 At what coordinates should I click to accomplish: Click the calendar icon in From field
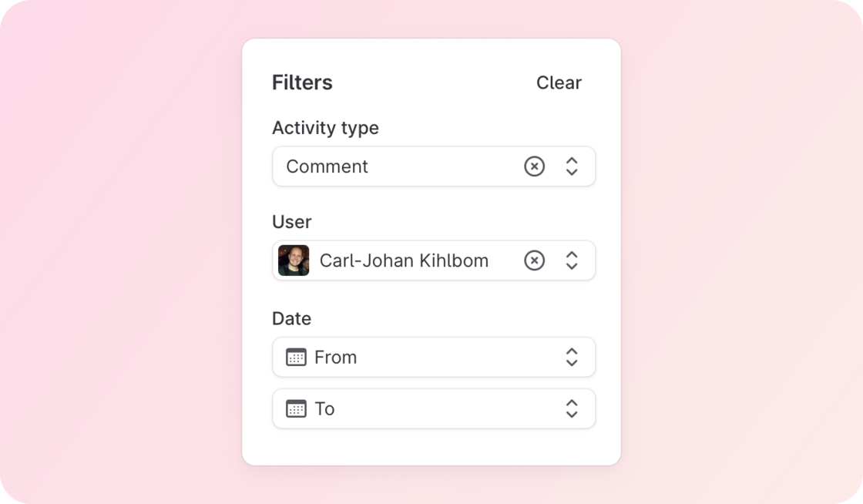coord(296,357)
